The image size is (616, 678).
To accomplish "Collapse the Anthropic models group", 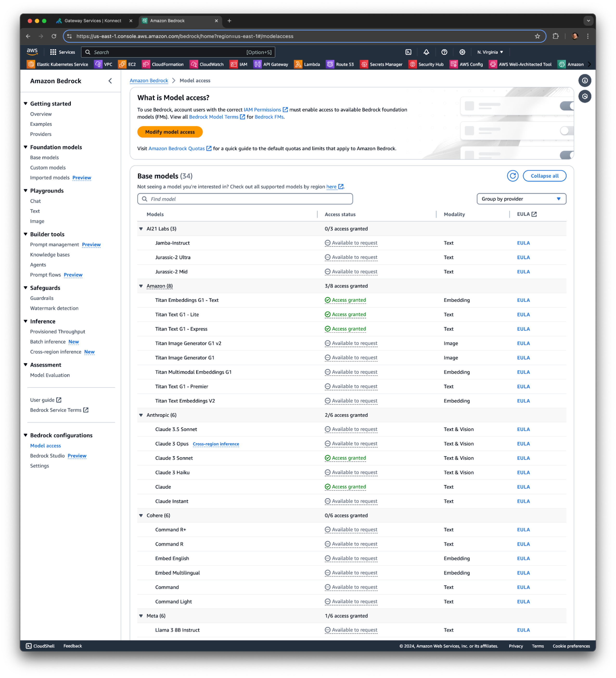I will point(141,415).
